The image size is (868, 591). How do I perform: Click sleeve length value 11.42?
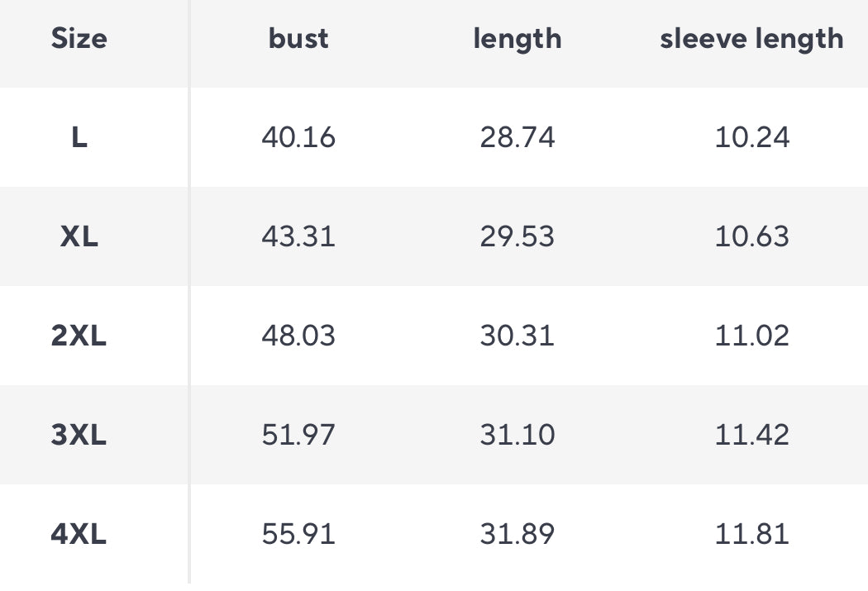tap(752, 435)
